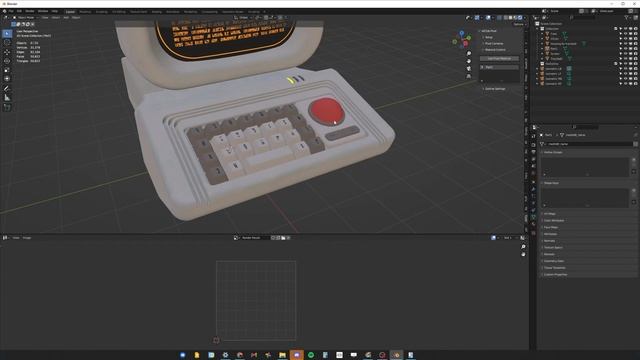Open the viewport Object menu
Screen dimensions: 640x360
(76, 18)
